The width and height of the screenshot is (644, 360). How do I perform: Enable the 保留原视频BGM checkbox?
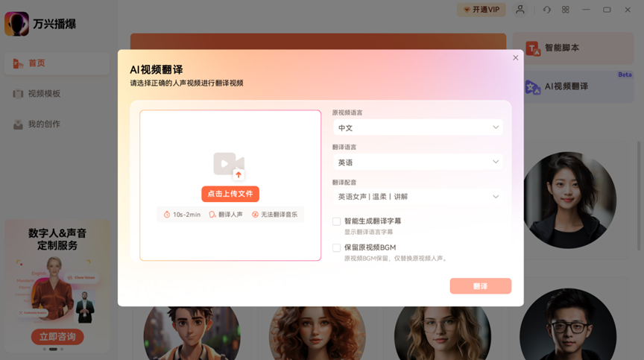pyautogui.click(x=336, y=247)
